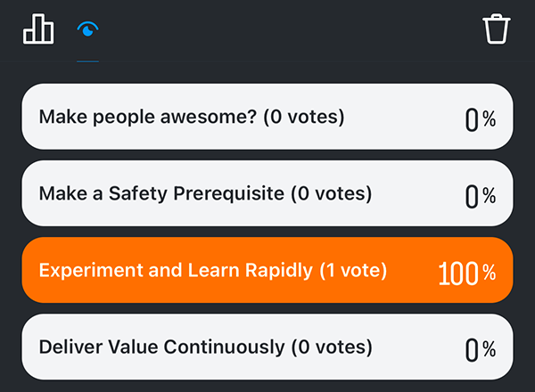Viewport: 535px width, 392px height.
Task: Click the 0% value for Deliver Value Continuously
Action: pyautogui.click(x=480, y=350)
